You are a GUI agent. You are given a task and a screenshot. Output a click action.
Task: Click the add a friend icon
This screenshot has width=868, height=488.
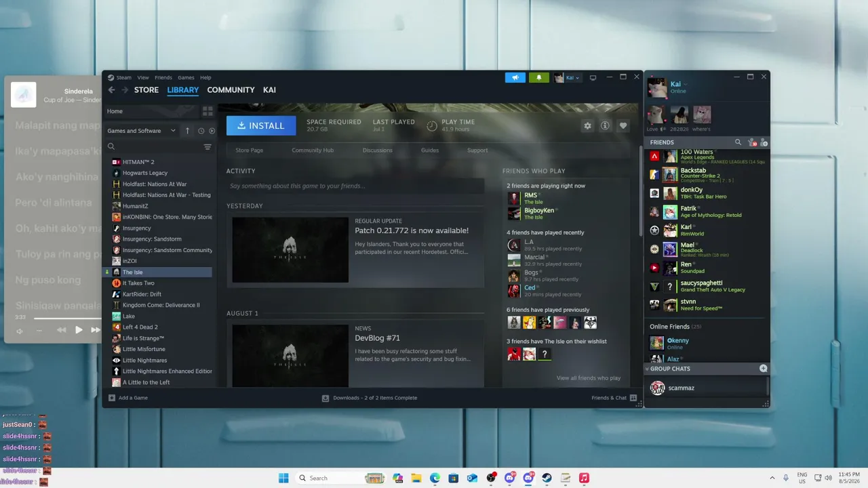[764, 142]
